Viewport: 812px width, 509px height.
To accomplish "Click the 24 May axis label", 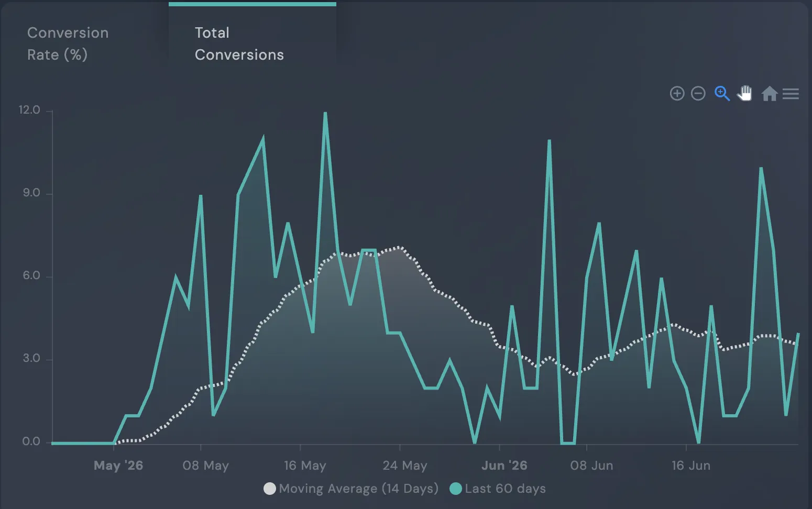I will point(405,466).
